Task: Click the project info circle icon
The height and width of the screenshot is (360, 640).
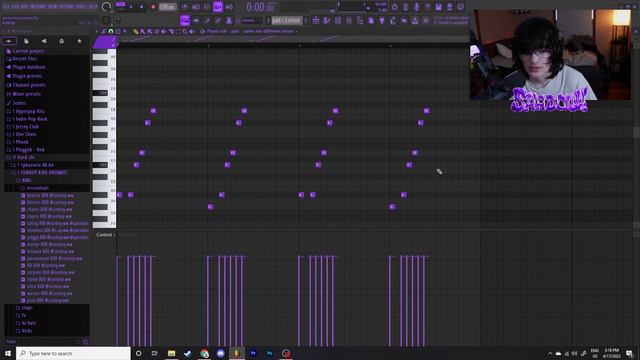Action: point(460,7)
